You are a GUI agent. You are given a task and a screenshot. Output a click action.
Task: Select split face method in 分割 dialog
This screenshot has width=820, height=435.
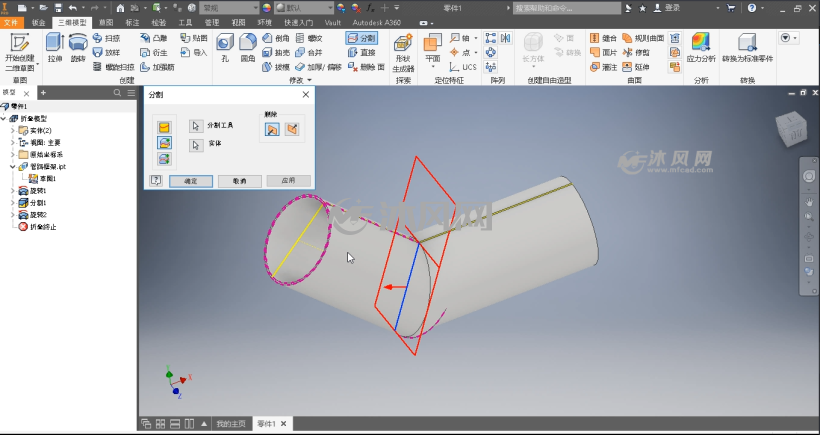coord(164,127)
